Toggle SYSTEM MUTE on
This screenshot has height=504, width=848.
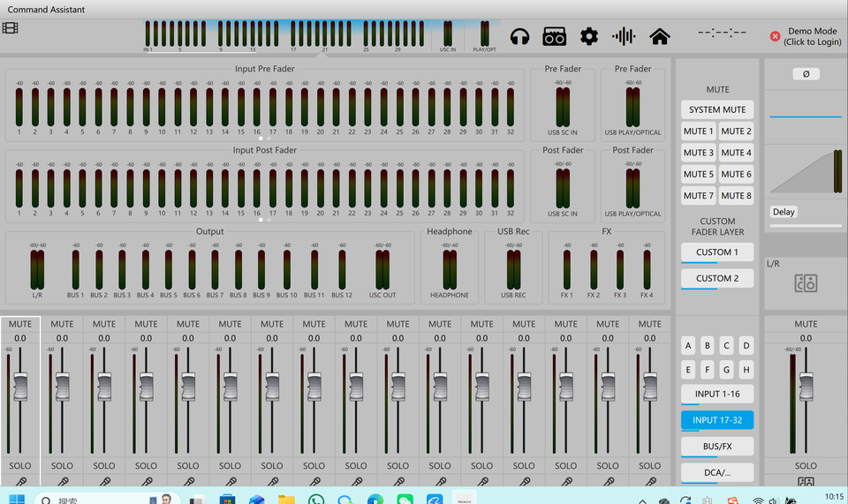(x=717, y=109)
